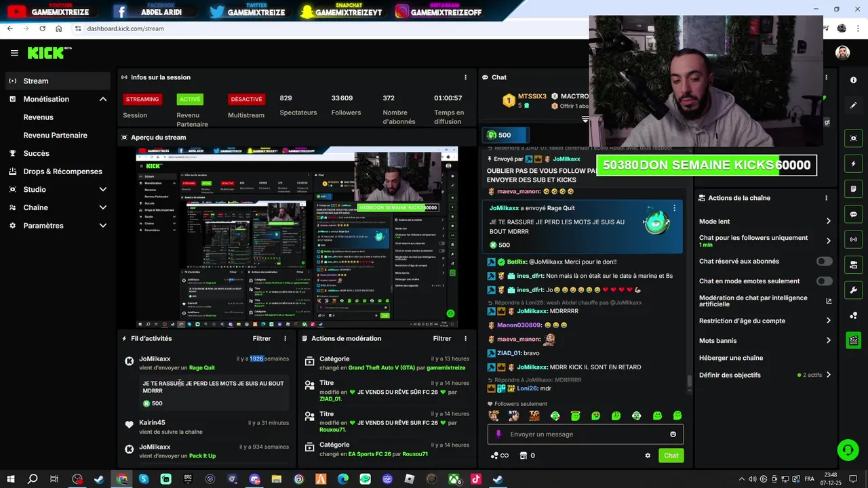Open Revenu Partenaire in sidebar

click(55, 135)
